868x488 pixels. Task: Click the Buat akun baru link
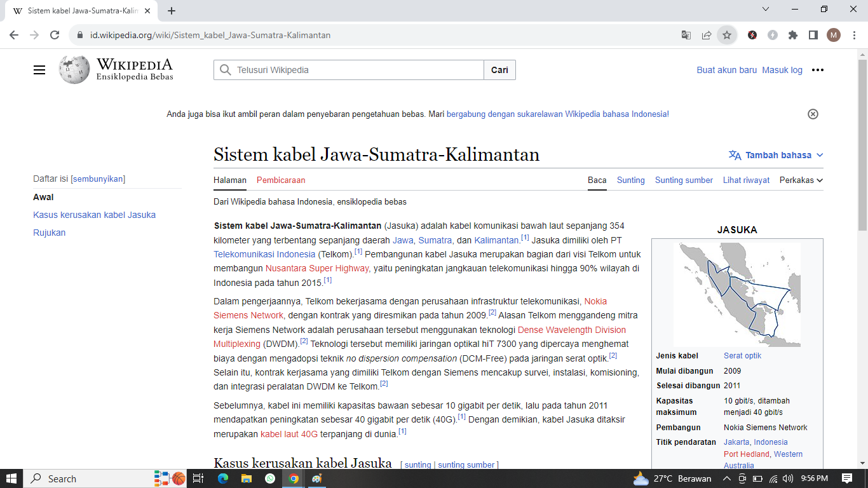click(727, 70)
